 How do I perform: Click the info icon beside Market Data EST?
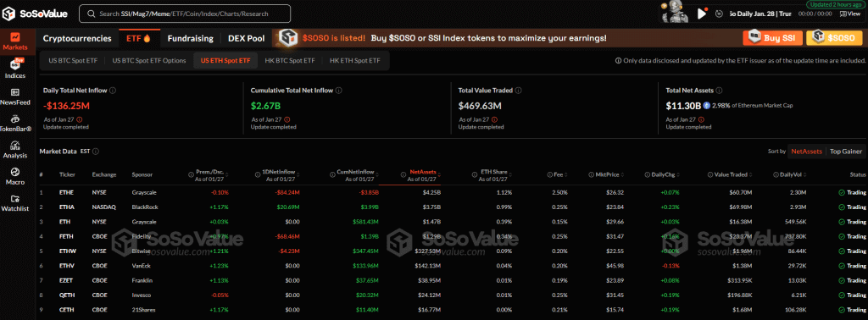click(x=96, y=151)
